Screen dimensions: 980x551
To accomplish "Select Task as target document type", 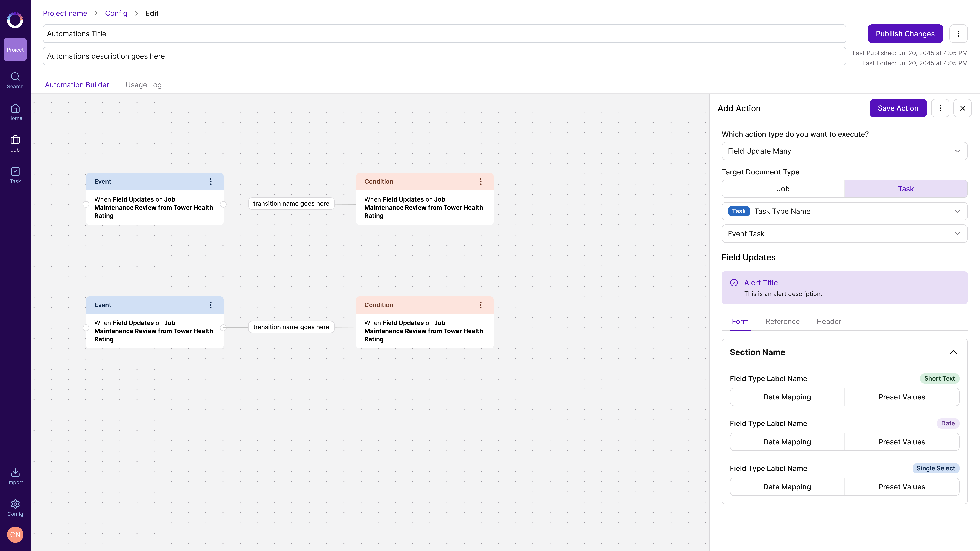I will point(906,189).
